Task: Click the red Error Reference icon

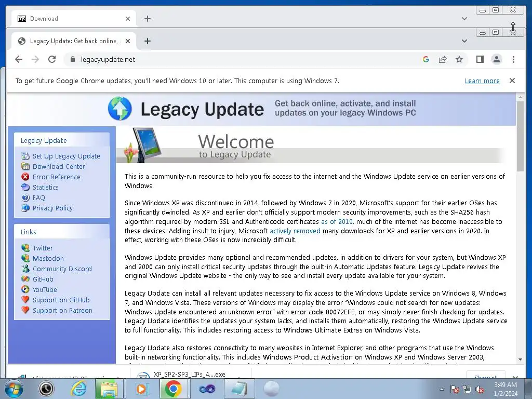Action: tap(25, 177)
